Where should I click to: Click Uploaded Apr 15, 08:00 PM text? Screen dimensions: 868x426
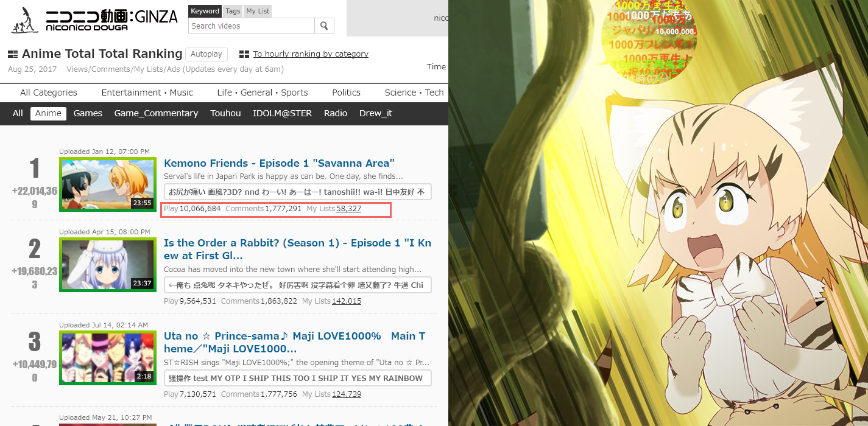click(x=105, y=232)
